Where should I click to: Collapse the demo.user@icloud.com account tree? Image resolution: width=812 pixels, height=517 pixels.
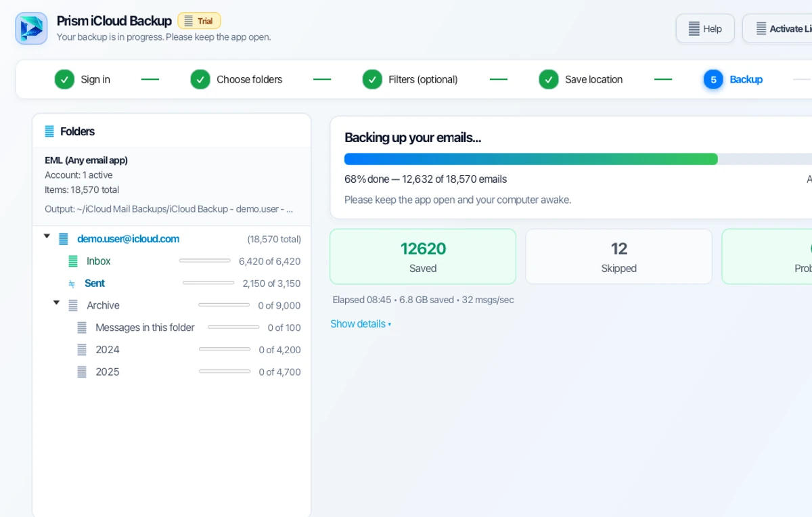point(47,236)
